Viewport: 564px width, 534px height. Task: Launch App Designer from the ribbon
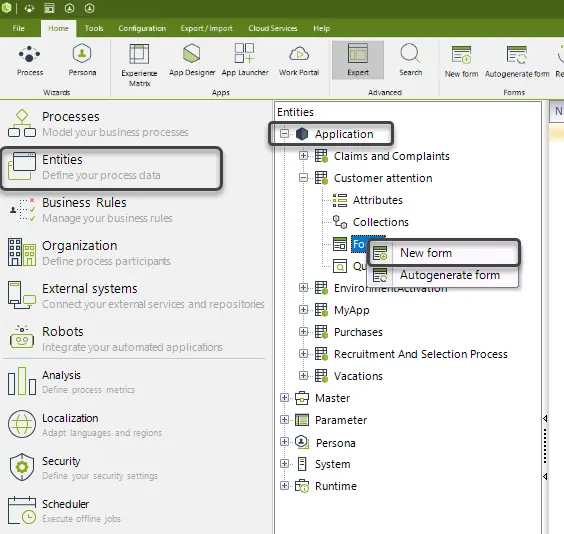[x=192, y=60]
